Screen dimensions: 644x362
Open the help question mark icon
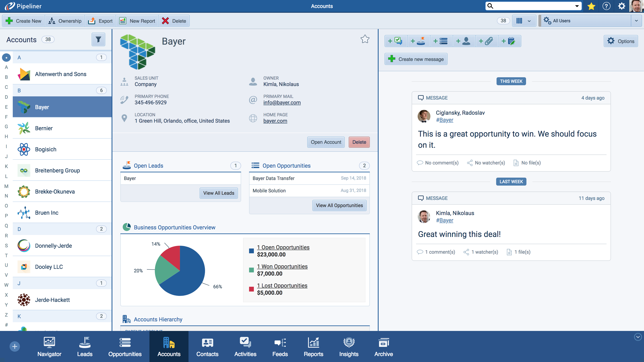[x=606, y=6]
